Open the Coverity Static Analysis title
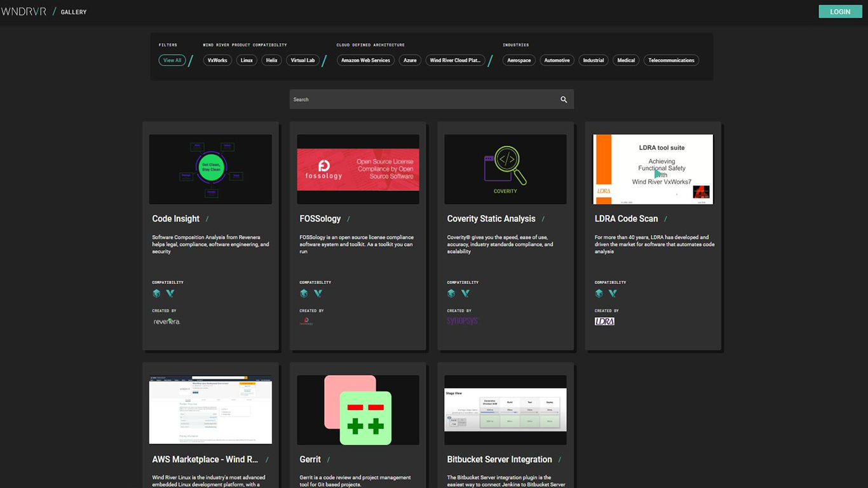Image resolution: width=868 pixels, height=488 pixels. tap(491, 219)
